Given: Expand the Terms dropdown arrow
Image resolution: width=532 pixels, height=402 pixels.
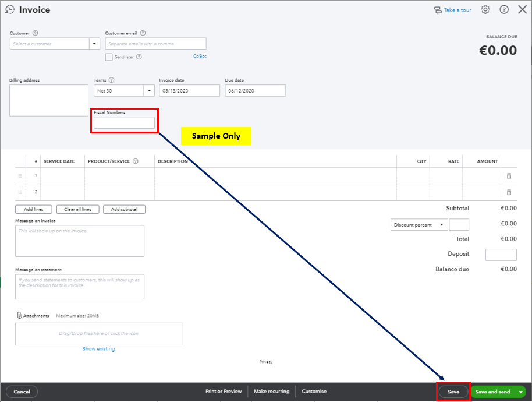Looking at the screenshot, I should pos(149,91).
